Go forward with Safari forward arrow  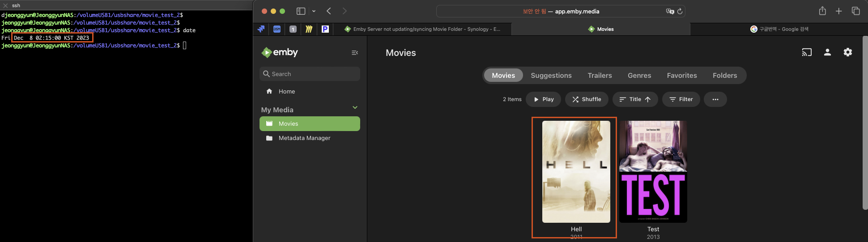point(344,11)
